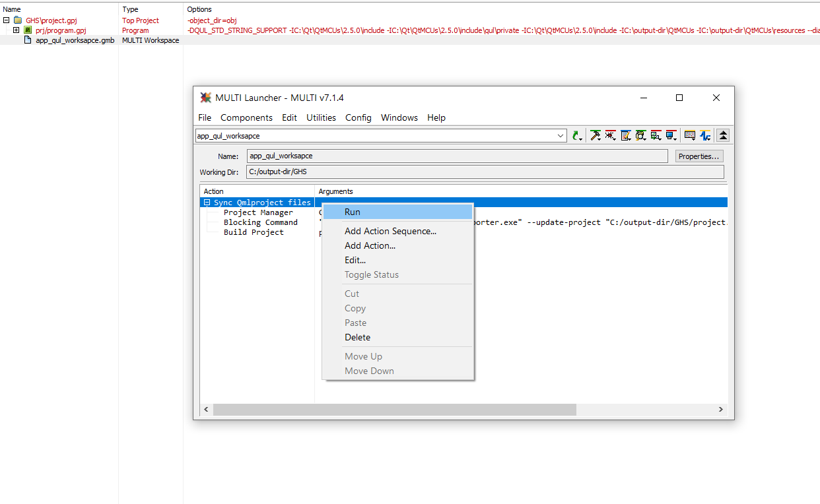Click the green run arrow icon
This screenshot has width=820, height=504.
point(576,135)
